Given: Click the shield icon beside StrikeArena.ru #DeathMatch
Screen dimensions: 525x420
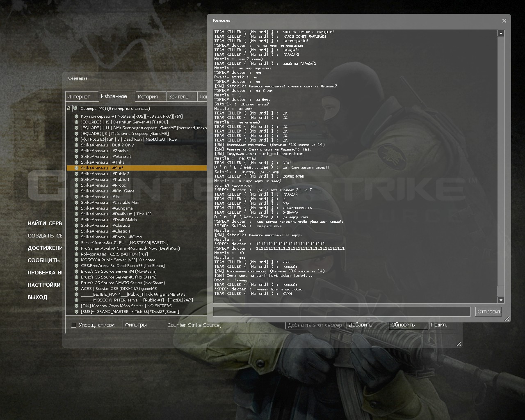Looking at the screenshot, I should (76, 220).
